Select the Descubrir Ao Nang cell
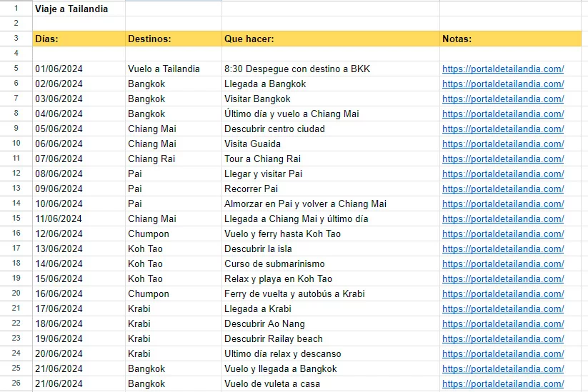 330,323
